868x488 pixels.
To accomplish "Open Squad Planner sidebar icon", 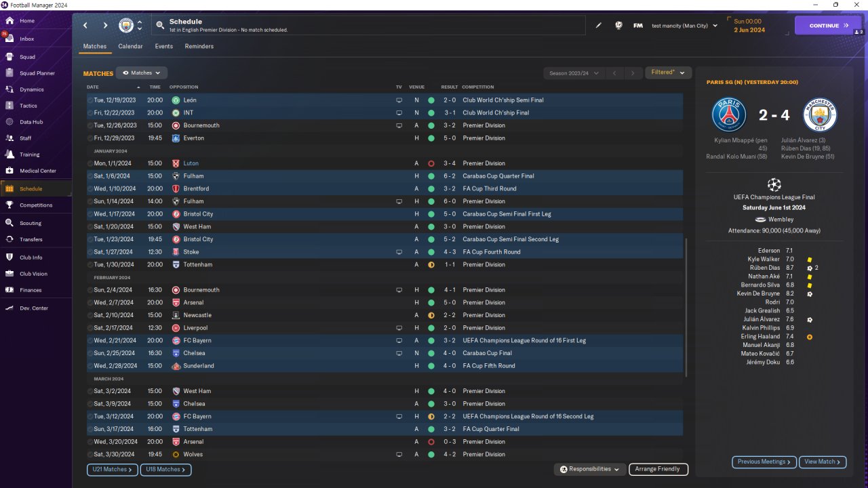I will pos(9,73).
